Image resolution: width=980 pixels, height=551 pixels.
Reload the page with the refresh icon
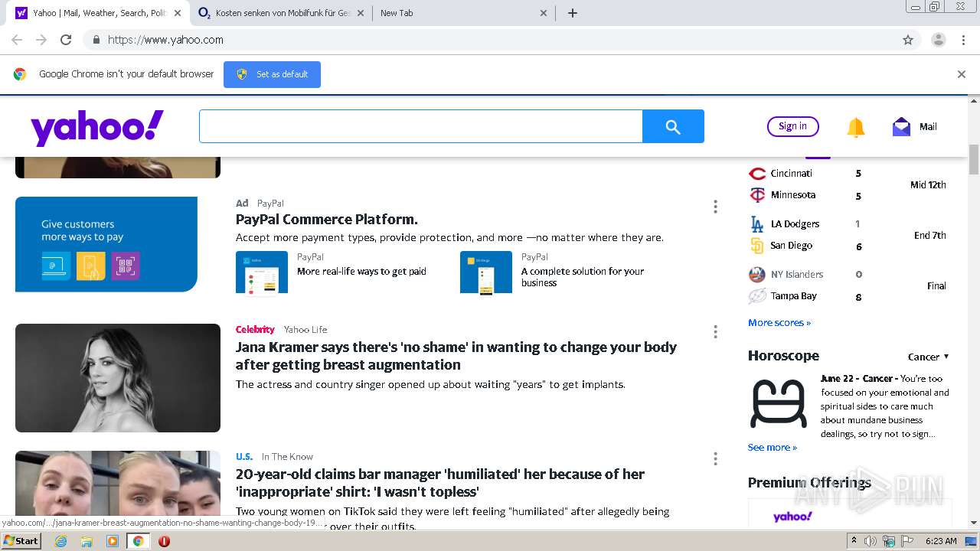click(x=66, y=40)
